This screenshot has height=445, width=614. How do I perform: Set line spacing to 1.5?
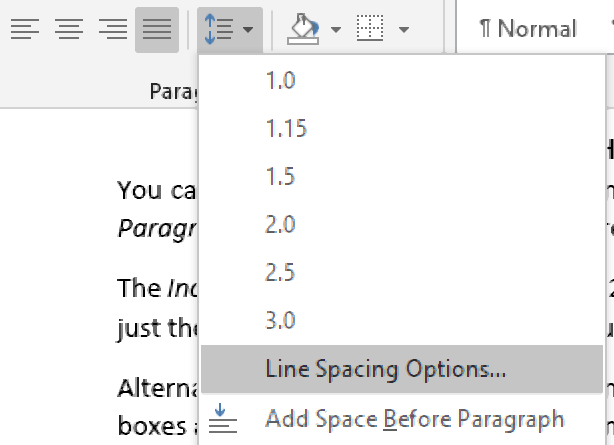pos(280,177)
